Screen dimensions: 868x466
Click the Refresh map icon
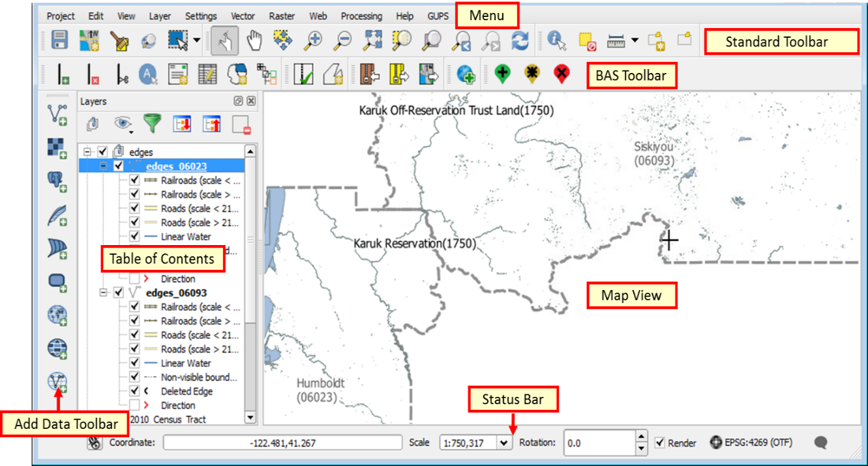click(x=520, y=42)
